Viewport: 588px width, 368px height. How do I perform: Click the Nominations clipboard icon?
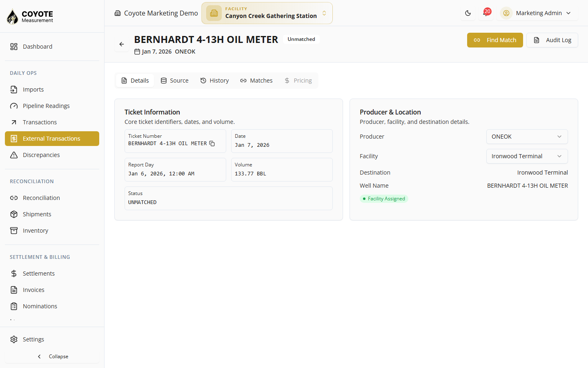point(14,306)
